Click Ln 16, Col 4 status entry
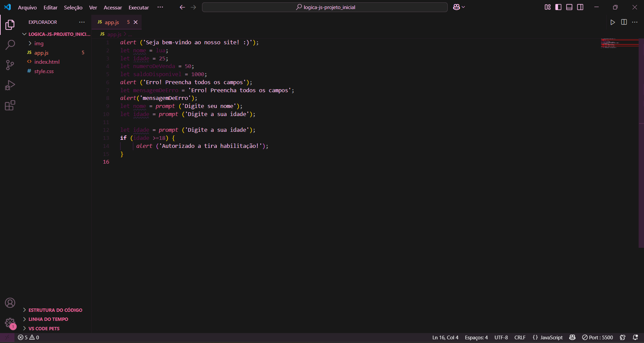The height and width of the screenshot is (343, 644). (x=445, y=337)
